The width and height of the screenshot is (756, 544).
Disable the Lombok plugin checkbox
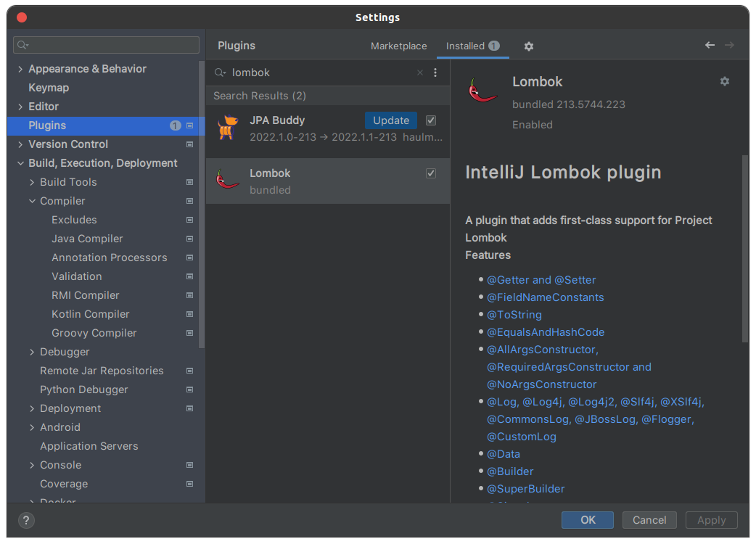430,173
